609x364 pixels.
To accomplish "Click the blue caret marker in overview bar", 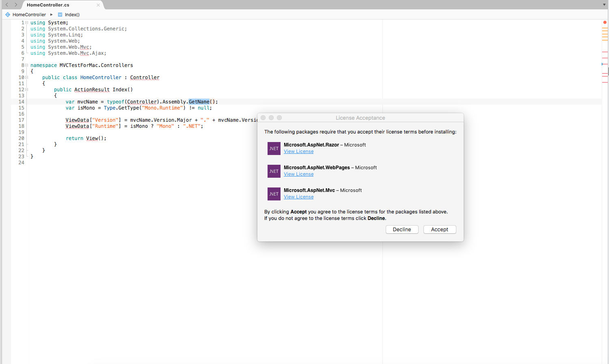I will [603, 64].
